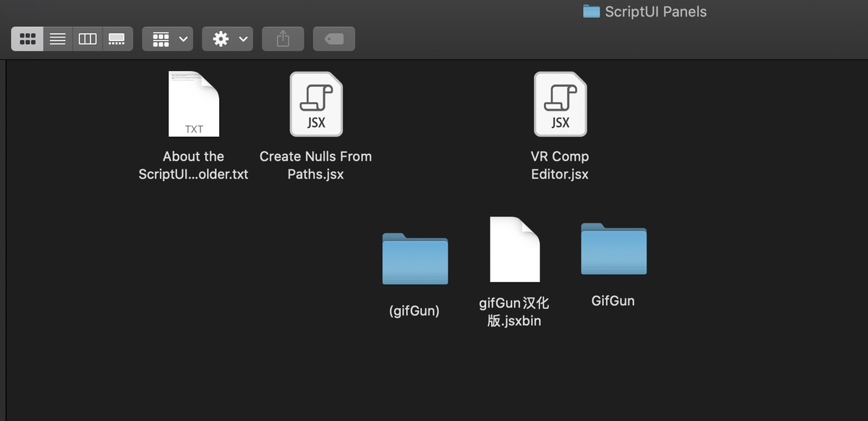This screenshot has height=421, width=868.
Task: Click the "gifGun汉化版.jsxbin" file name
Action: pyautogui.click(x=514, y=312)
